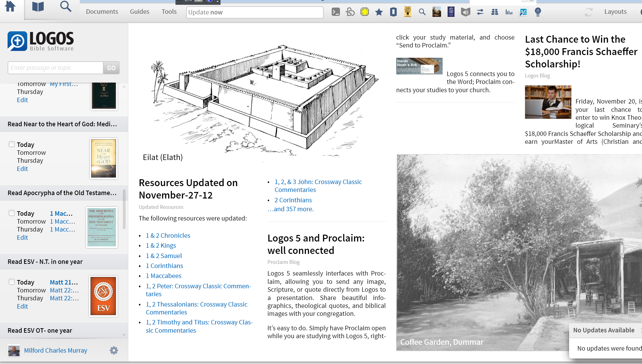Image resolution: width=642 pixels, height=364 pixels.
Task: Open the Coffee Garden, Dummar photo
Action: point(520,253)
